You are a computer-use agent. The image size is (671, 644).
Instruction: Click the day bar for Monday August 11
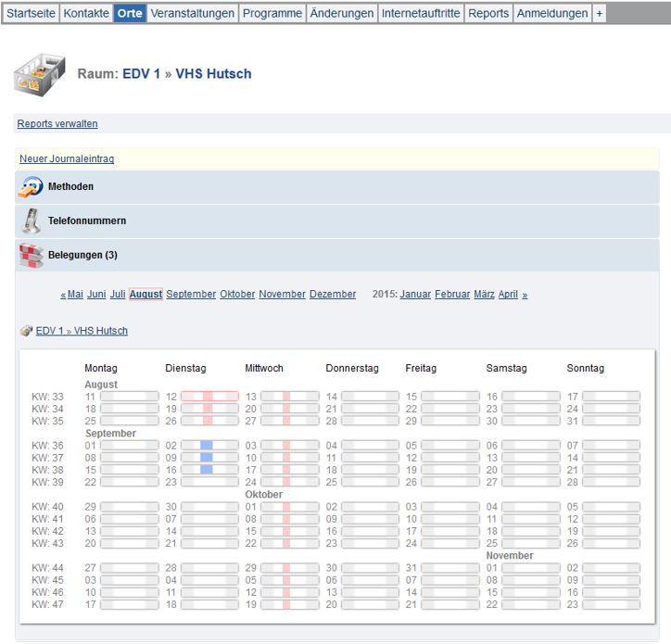pos(129,397)
